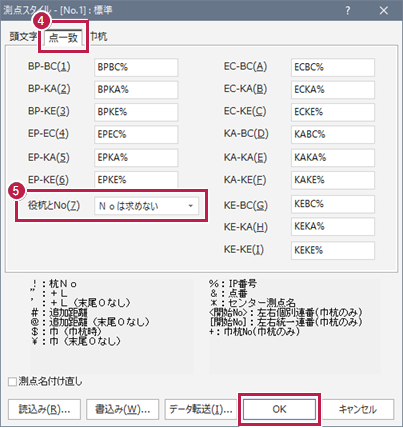
Task: Select the Noは求めない combo box
Action: pyautogui.click(x=146, y=206)
